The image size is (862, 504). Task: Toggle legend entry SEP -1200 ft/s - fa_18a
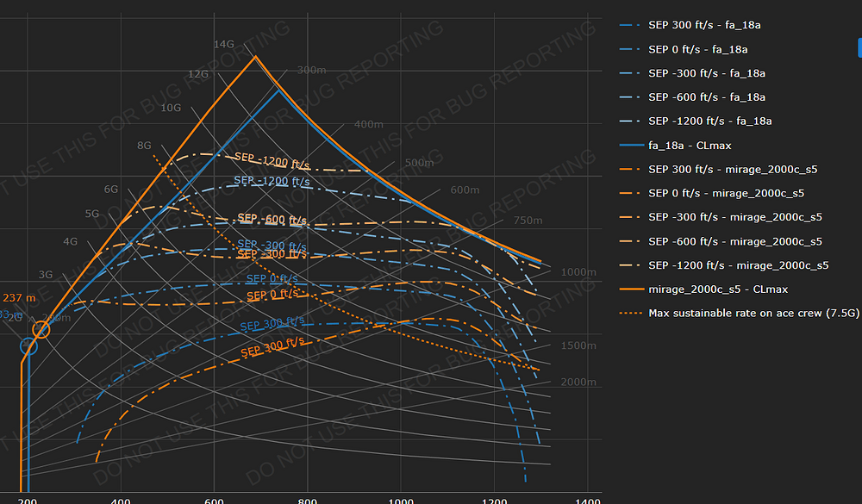696,121
